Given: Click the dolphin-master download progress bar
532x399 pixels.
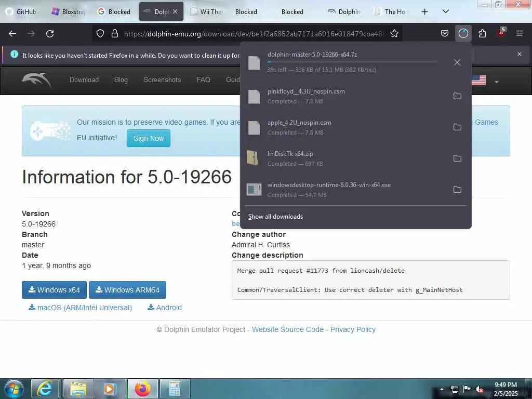Looking at the screenshot, I should pos(352,62).
